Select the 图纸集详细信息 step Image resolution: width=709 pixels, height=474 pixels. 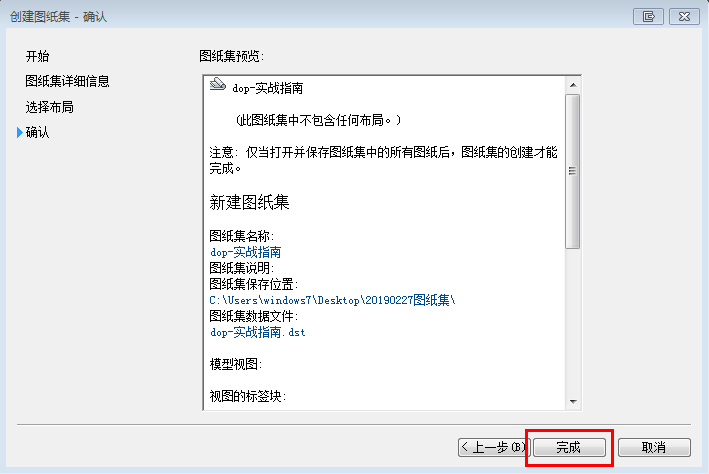(x=67, y=81)
